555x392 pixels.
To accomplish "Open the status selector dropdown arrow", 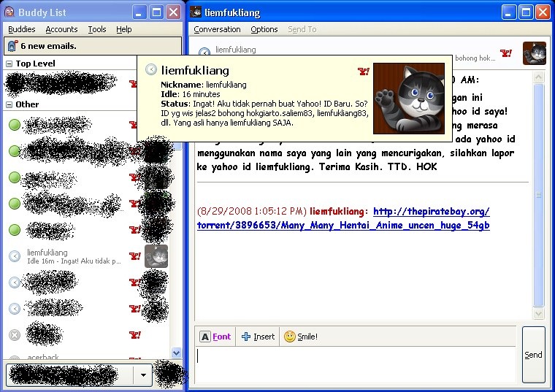I will [143, 375].
